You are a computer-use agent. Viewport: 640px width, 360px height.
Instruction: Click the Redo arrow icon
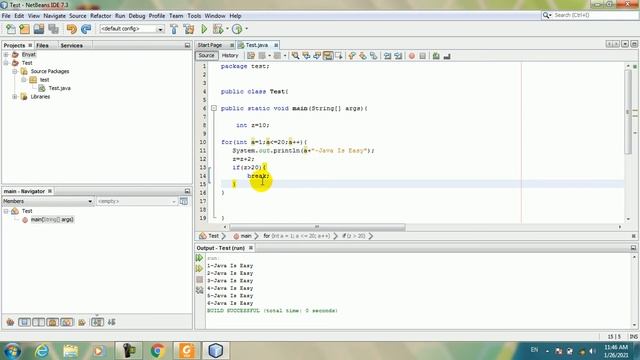(x=86, y=29)
